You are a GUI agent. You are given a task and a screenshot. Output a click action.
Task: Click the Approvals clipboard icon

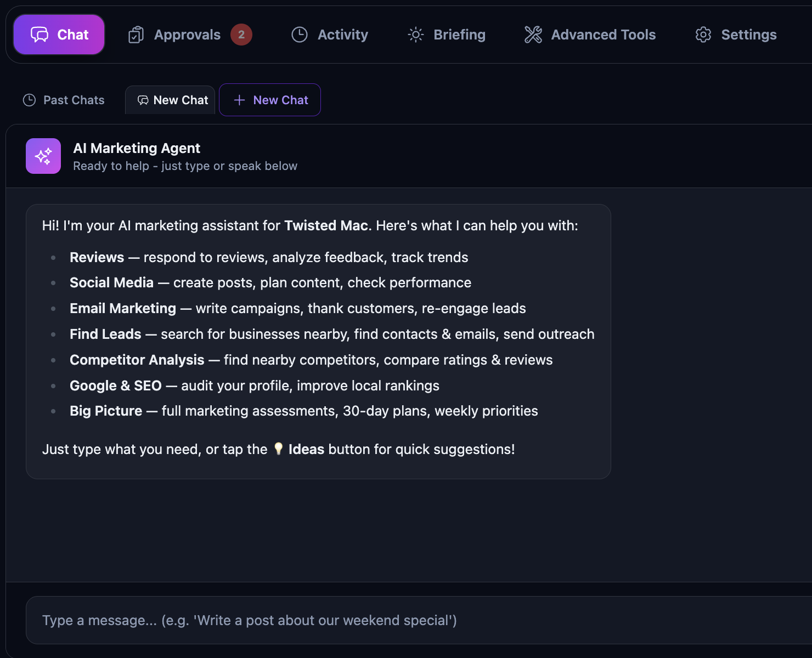[136, 35]
